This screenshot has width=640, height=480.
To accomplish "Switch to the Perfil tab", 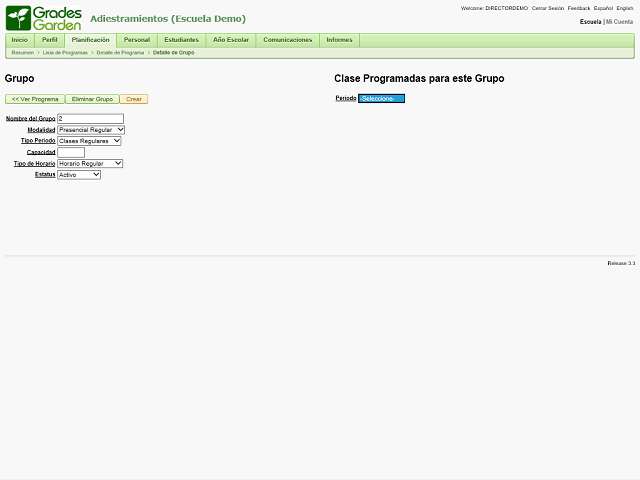I will point(49,40).
